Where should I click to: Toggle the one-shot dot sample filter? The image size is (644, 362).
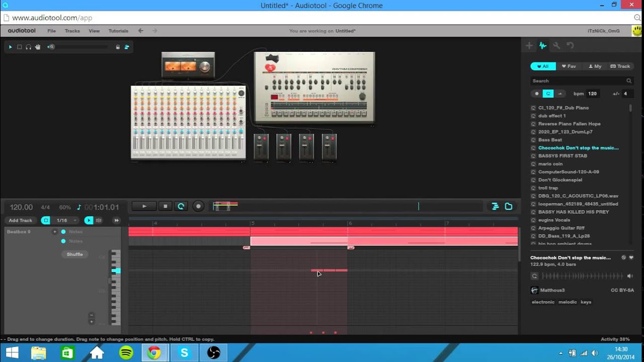pyautogui.click(x=536, y=94)
